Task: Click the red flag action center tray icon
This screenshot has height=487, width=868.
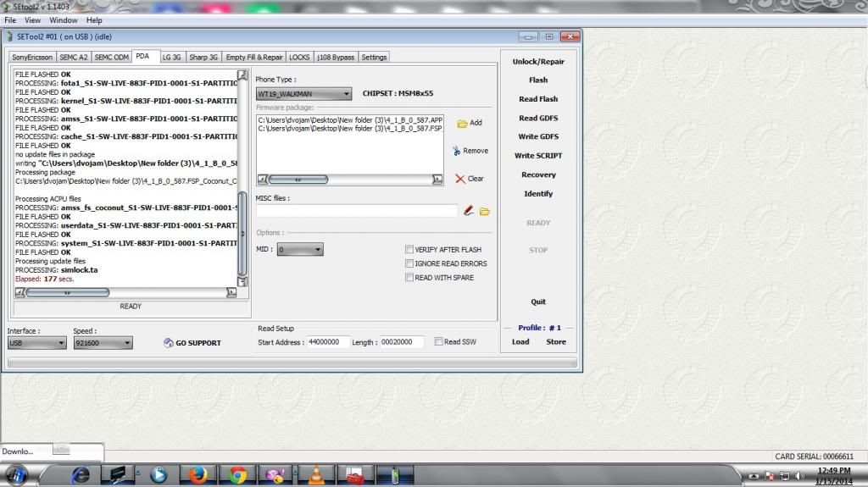Action: (x=770, y=476)
